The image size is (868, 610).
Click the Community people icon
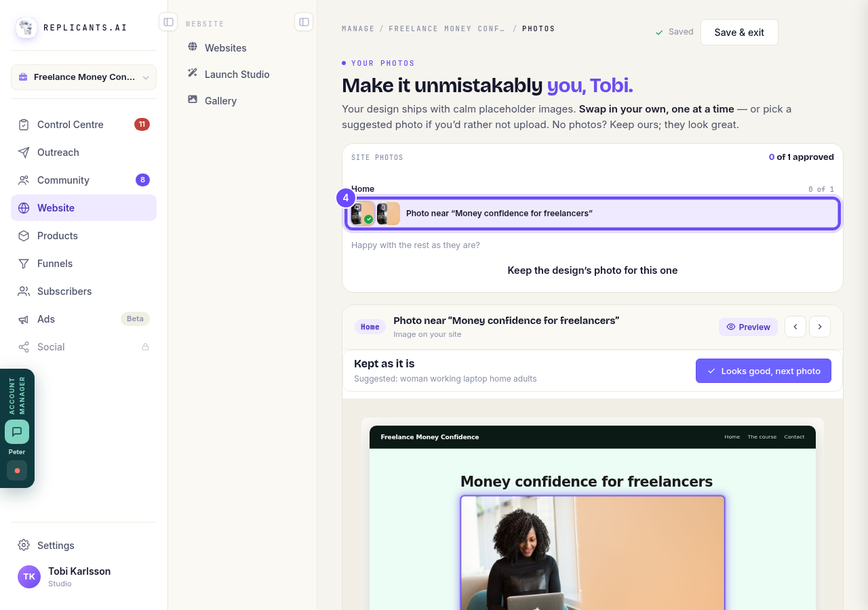click(24, 180)
